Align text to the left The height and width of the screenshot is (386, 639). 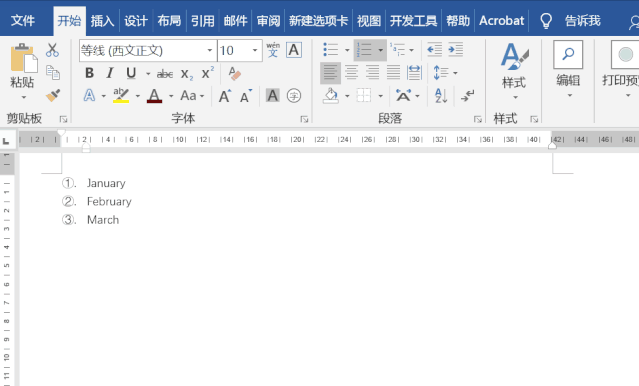(330, 73)
